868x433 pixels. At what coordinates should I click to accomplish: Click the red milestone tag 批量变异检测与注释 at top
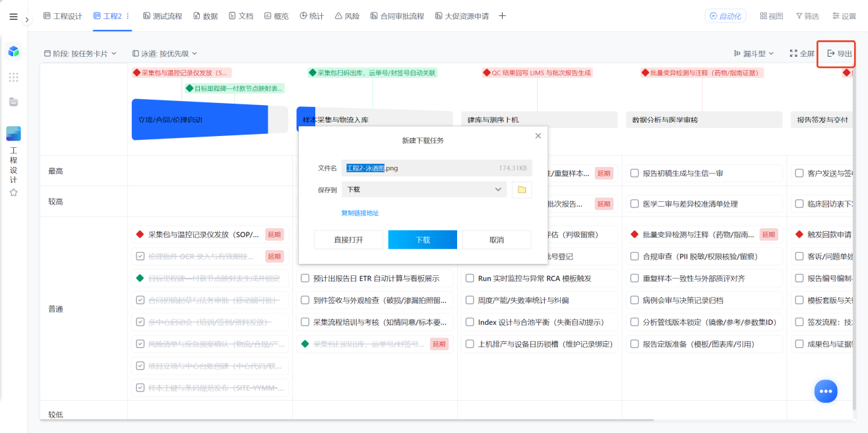[702, 73]
